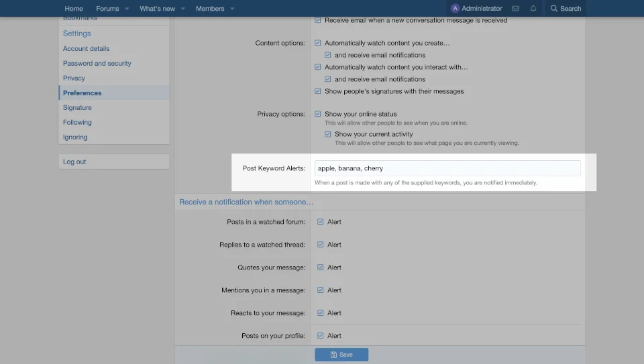
Task: Expand the What's new dropdown arrow
Action: tap(183, 9)
